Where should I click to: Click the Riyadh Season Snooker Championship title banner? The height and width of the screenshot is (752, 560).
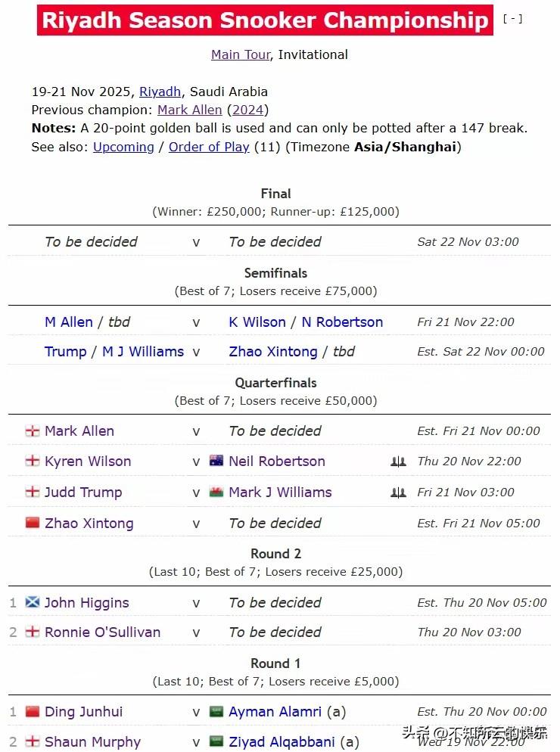265,20
